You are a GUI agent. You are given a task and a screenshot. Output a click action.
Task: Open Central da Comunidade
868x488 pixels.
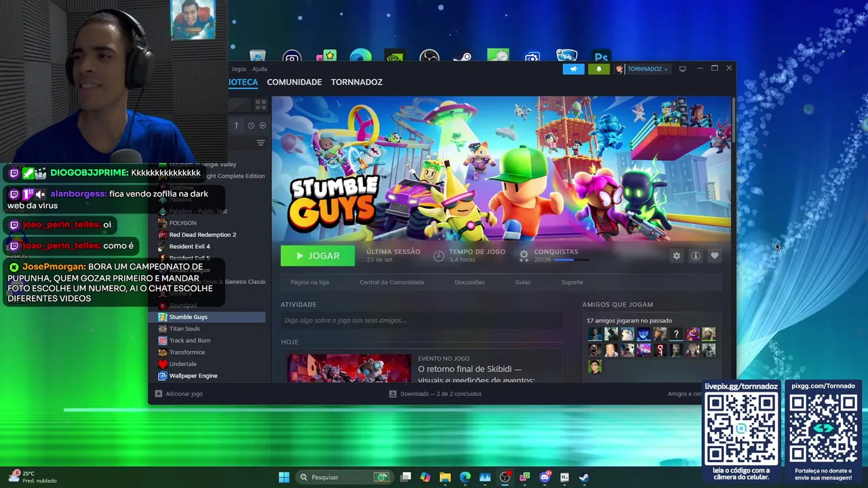[392, 282]
